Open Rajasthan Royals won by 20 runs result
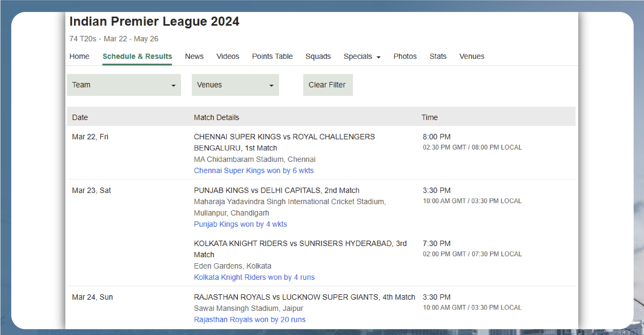Screen dimensions: 644x335 pyautogui.click(x=249, y=319)
